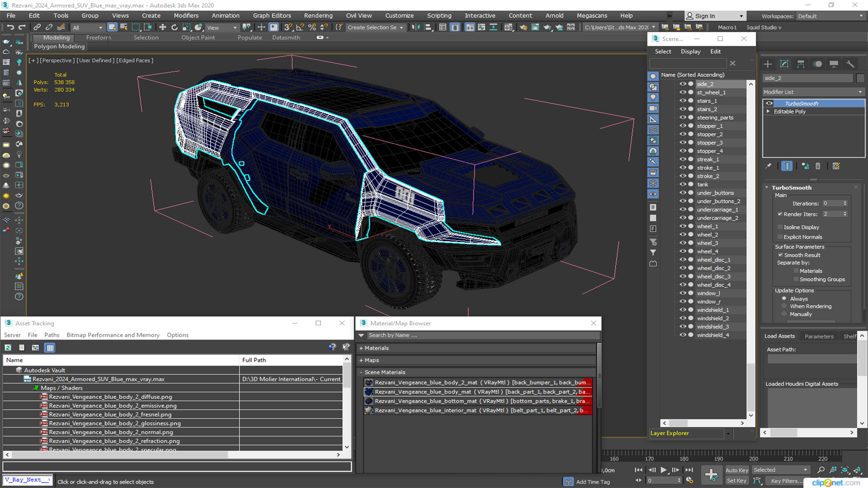This screenshot has height=488, width=868.
Task: Pin the modifier stack
Action: (x=768, y=166)
